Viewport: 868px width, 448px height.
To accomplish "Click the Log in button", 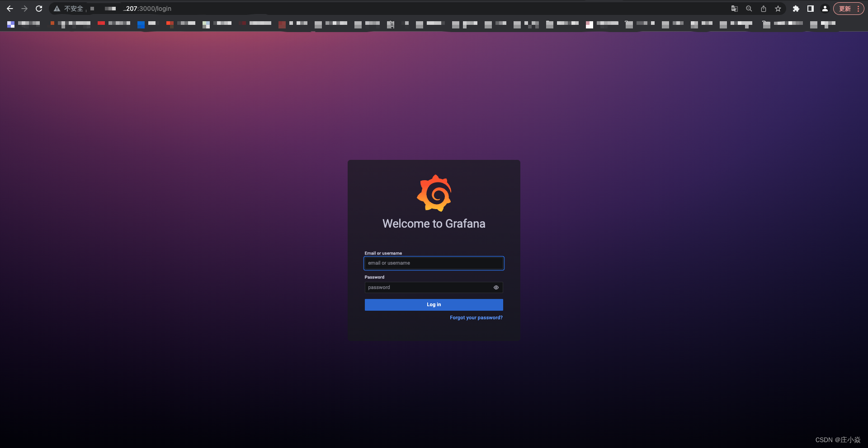I will point(434,305).
